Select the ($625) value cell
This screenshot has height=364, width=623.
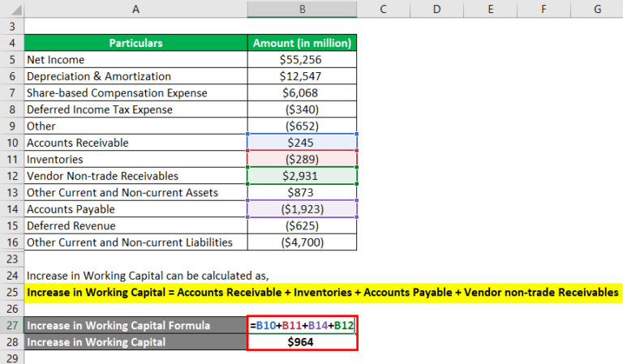(302, 225)
